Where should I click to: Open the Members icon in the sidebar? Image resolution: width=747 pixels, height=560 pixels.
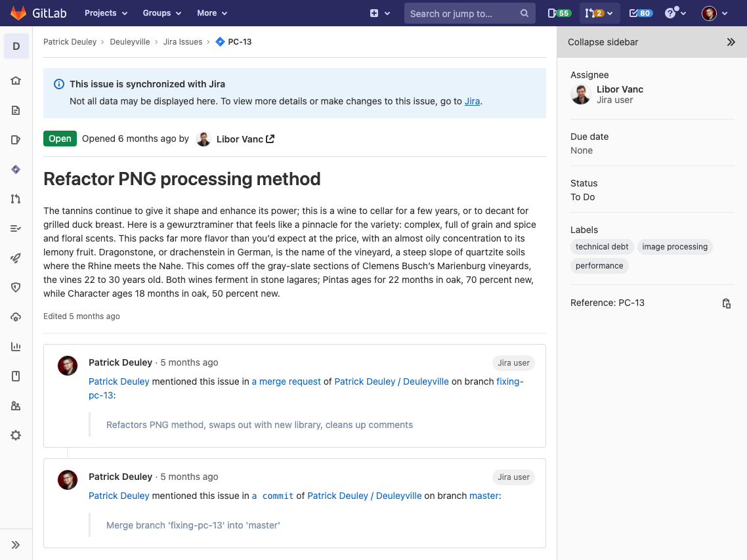click(16, 405)
